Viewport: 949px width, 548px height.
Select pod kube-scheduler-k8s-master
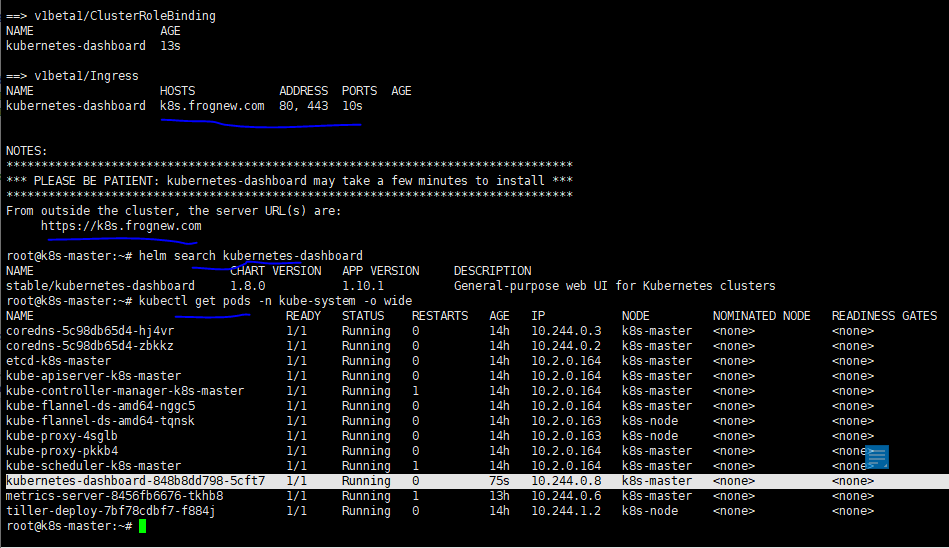(x=93, y=466)
